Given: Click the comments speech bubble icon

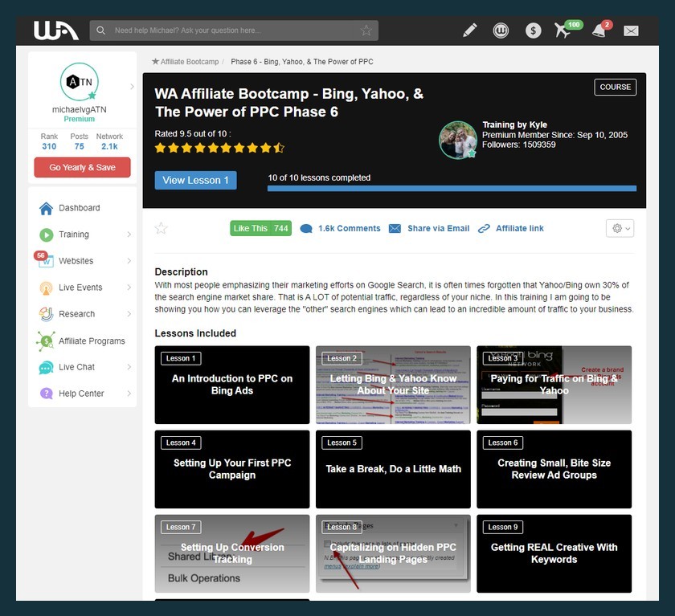Looking at the screenshot, I should 306,228.
